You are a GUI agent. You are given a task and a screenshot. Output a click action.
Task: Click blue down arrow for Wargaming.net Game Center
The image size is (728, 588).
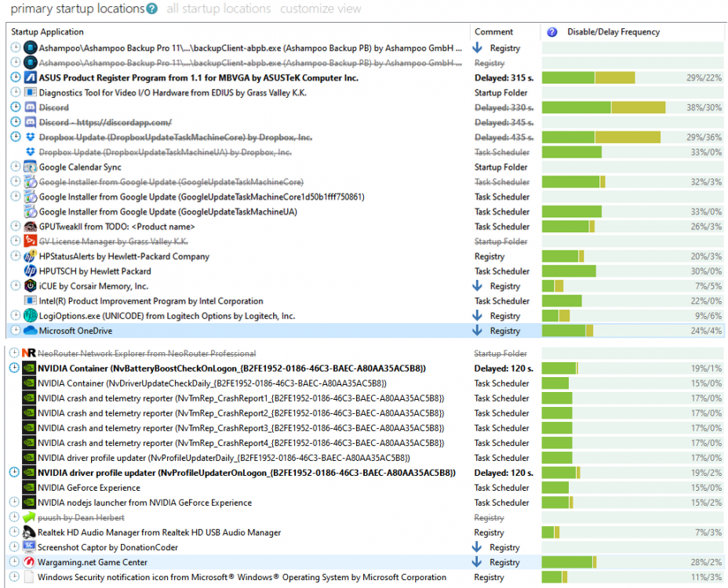point(477,562)
